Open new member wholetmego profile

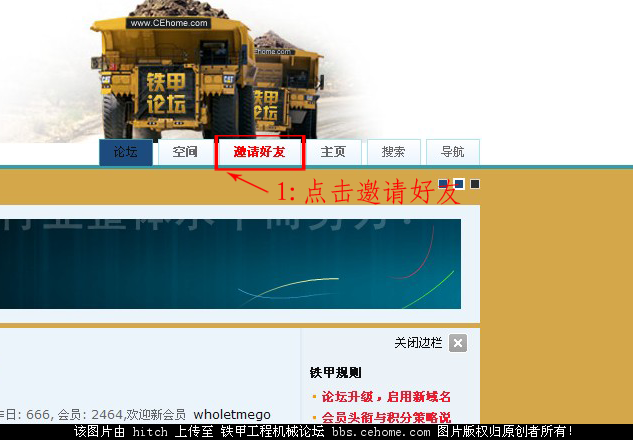232,415
